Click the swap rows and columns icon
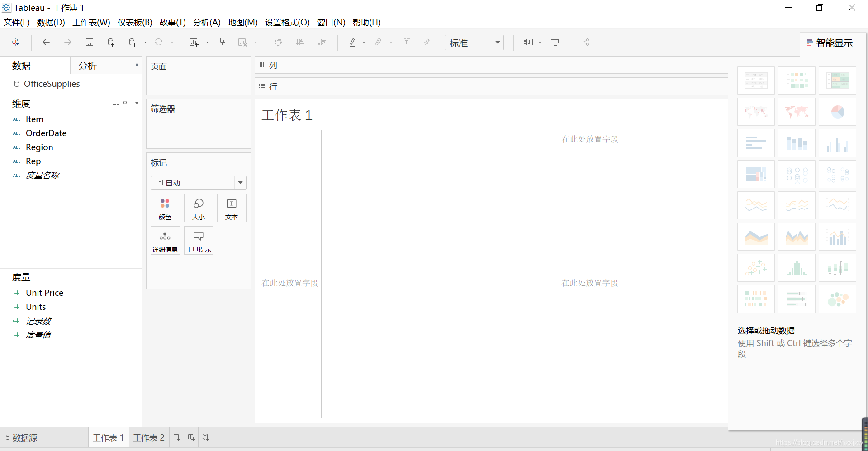 pos(278,42)
